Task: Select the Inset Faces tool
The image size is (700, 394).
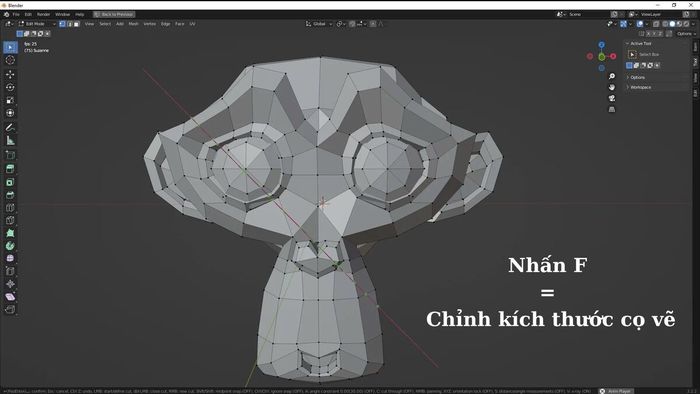Action: tap(10, 182)
